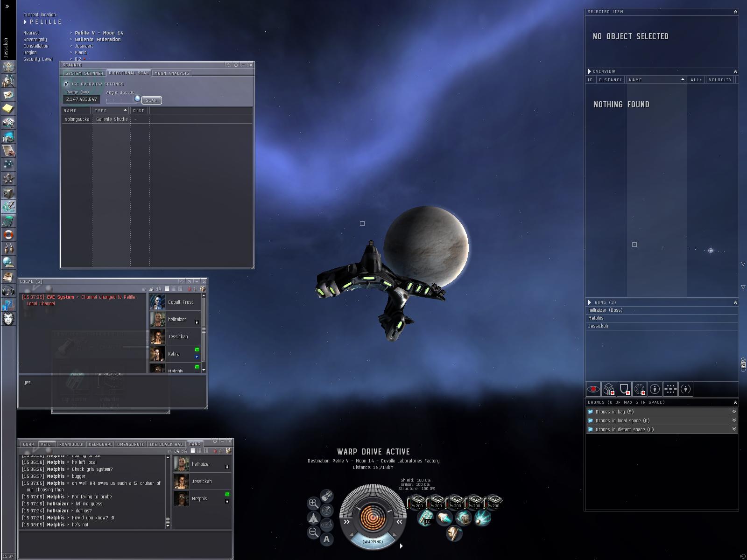Image resolution: width=747 pixels, height=560 pixels.
Task: Collapse the Selected Item panel
Action: (x=735, y=12)
